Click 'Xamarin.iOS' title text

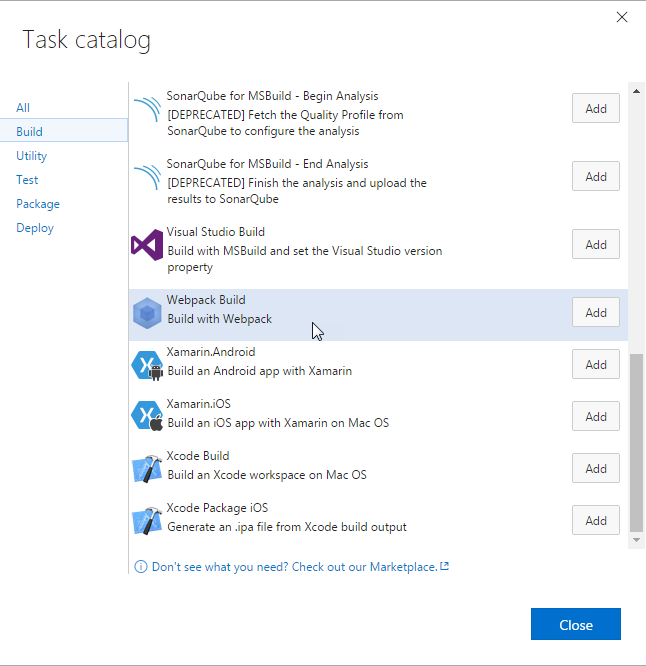198,404
